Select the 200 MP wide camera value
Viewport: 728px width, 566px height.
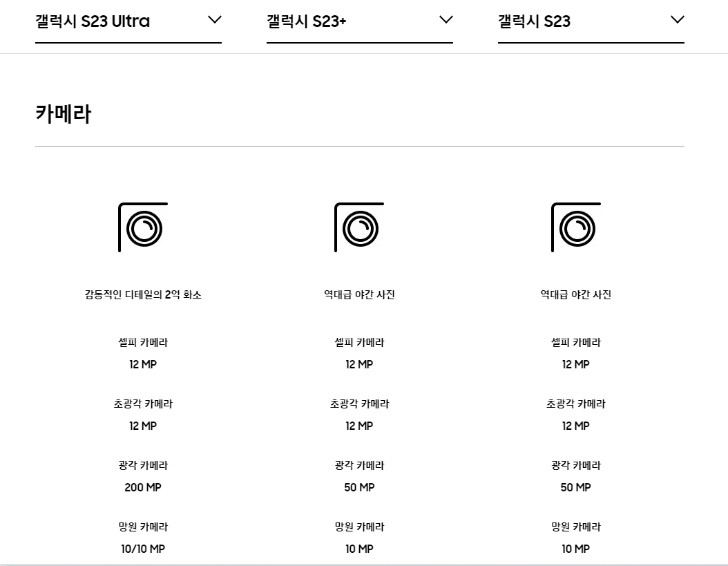pos(143,487)
